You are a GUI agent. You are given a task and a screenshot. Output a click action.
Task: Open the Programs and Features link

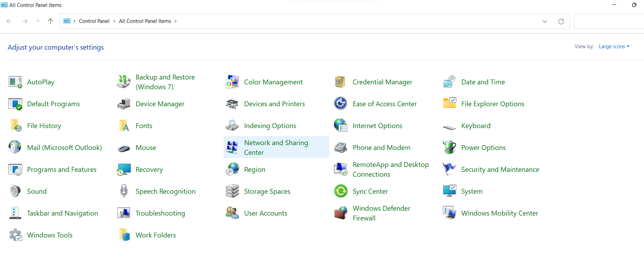click(x=61, y=169)
